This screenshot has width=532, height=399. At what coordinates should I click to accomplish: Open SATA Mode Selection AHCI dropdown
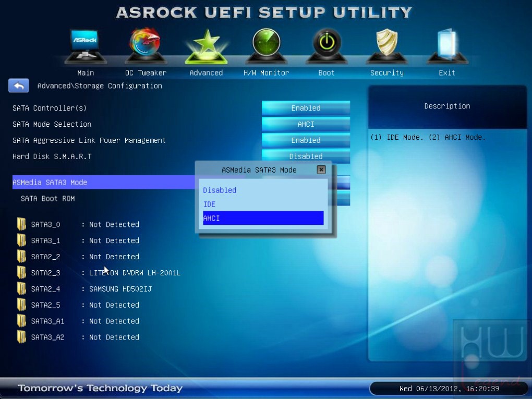306,124
